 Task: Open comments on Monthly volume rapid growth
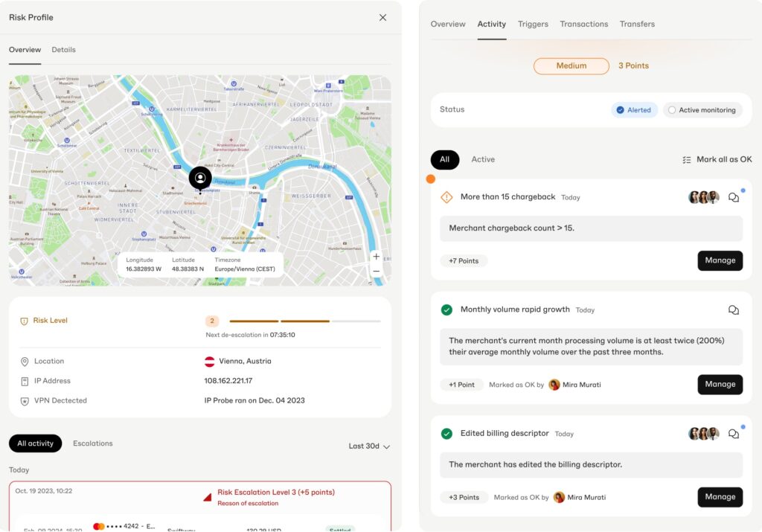point(733,310)
